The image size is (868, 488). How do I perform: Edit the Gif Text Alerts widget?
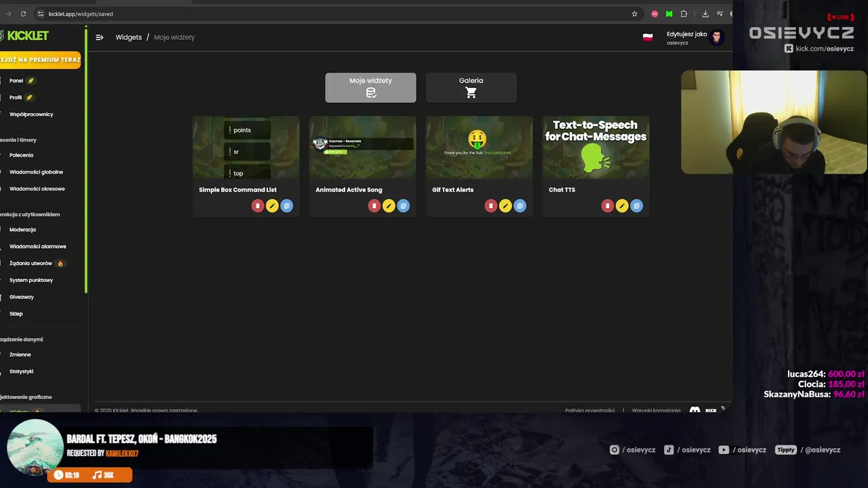(505, 206)
